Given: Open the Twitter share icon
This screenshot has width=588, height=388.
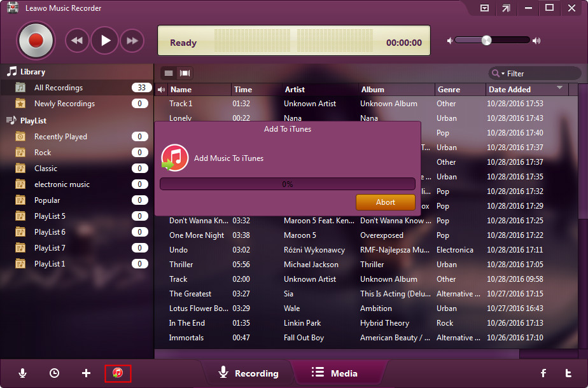Looking at the screenshot, I should [568, 373].
